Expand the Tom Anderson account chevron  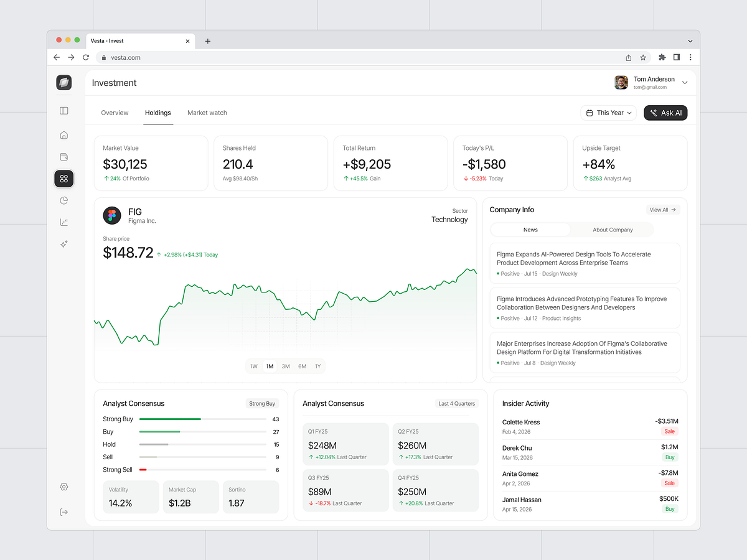(685, 83)
